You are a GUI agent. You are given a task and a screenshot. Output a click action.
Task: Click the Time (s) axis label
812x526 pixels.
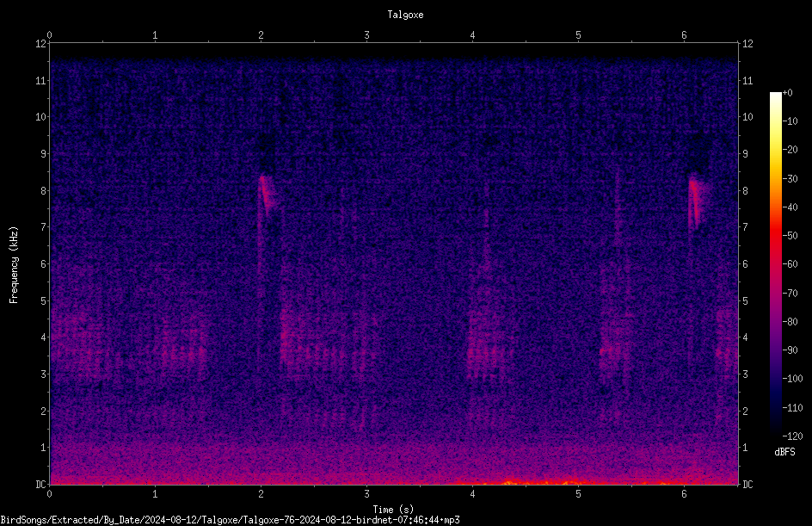[x=393, y=510]
